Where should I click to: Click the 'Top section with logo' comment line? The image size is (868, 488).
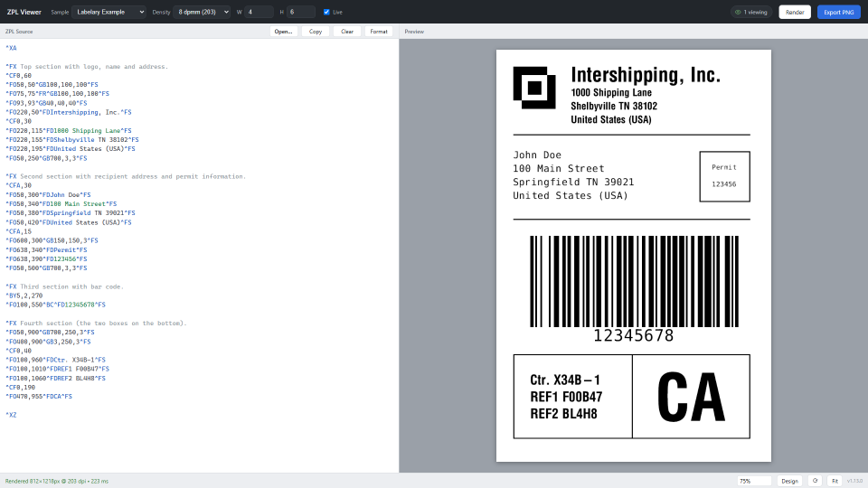pyautogui.click(x=87, y=66)
